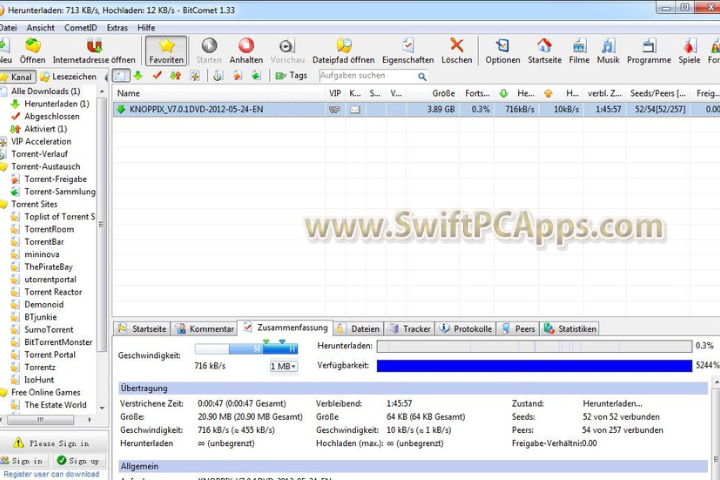Select Alle Downloads (1) in sidebar
The image size is (720, 480).
45,91
